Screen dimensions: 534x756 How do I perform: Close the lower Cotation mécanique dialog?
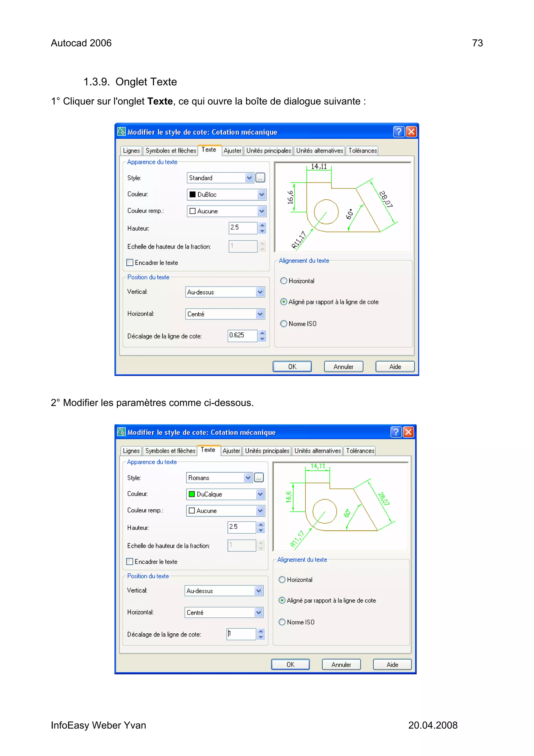[408, 432]
